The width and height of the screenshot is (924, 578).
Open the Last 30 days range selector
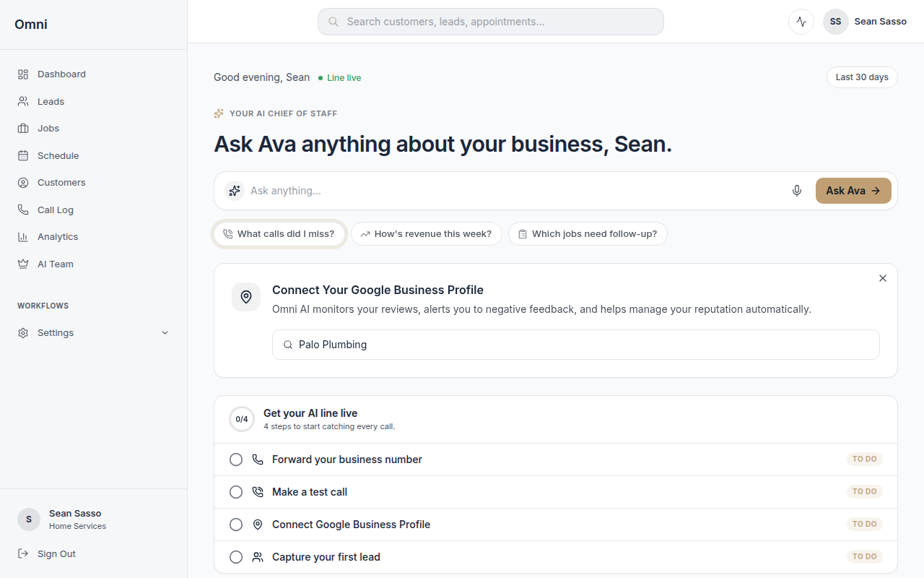(862, 77)
